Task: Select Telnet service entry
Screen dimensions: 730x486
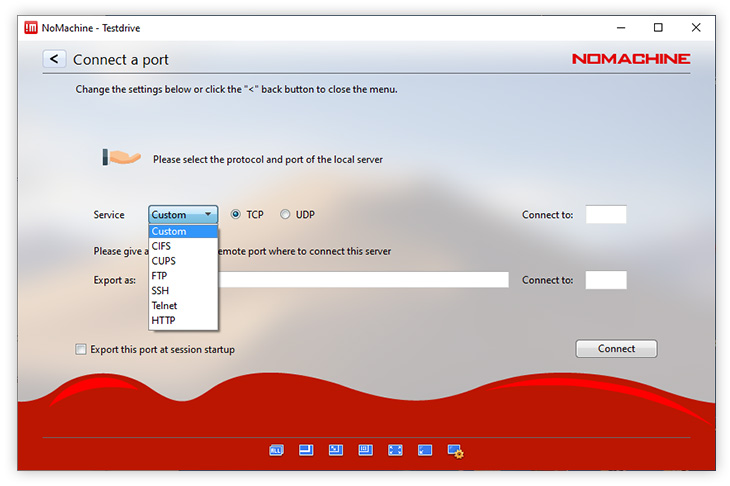Action: coord(164,306)
